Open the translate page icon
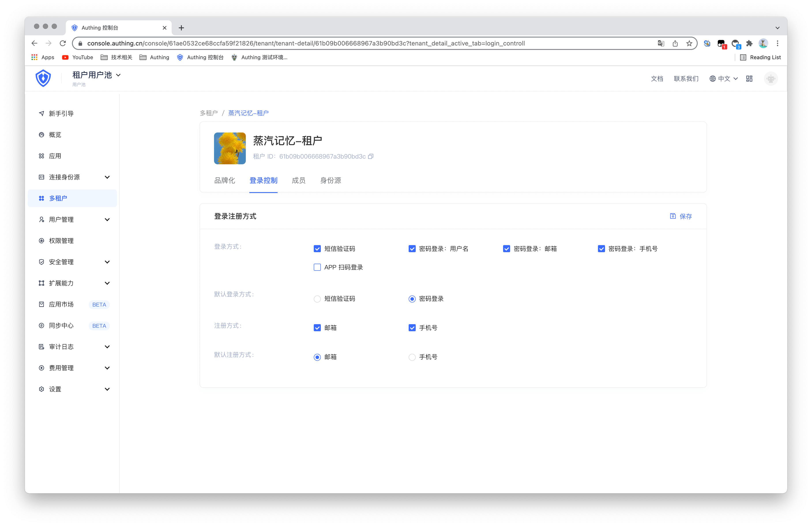The height and width of the screenshot is (526, 812). [x=661, y=43]
